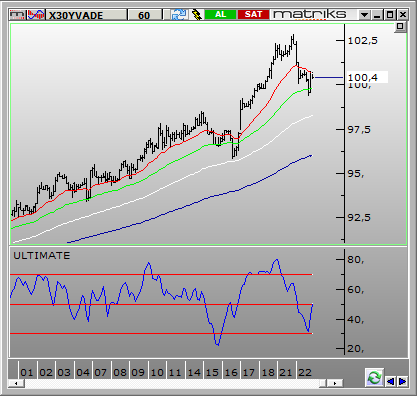Open the matriks logo link
The height and width of the screenshot is (396, 417).
[x=310, y=15]
